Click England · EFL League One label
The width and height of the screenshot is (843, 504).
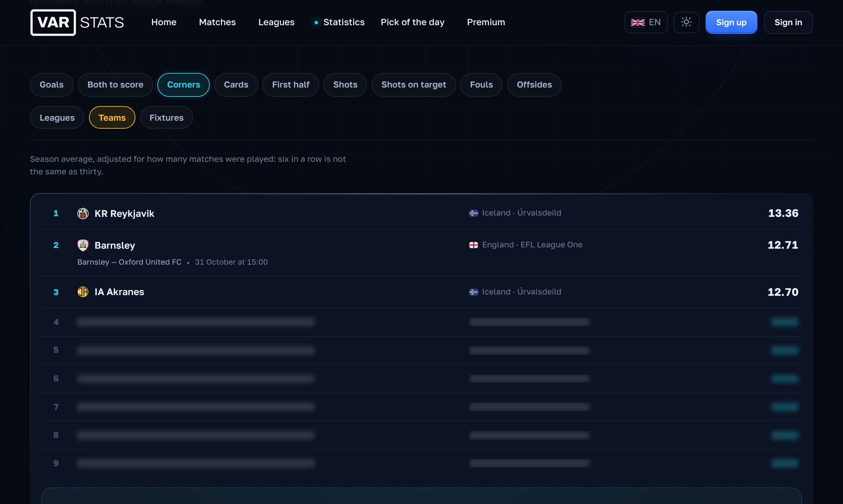(x=532, y=244)
